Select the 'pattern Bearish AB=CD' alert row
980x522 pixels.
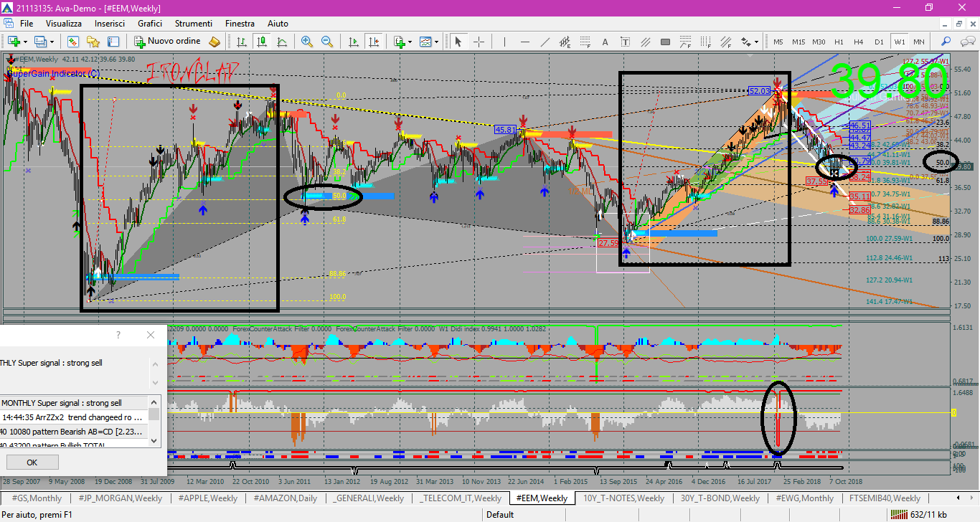tap(72, 431)
